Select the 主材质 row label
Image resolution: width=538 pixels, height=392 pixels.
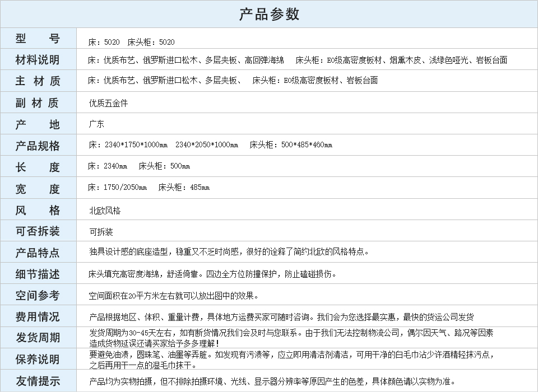coord(38,81)
